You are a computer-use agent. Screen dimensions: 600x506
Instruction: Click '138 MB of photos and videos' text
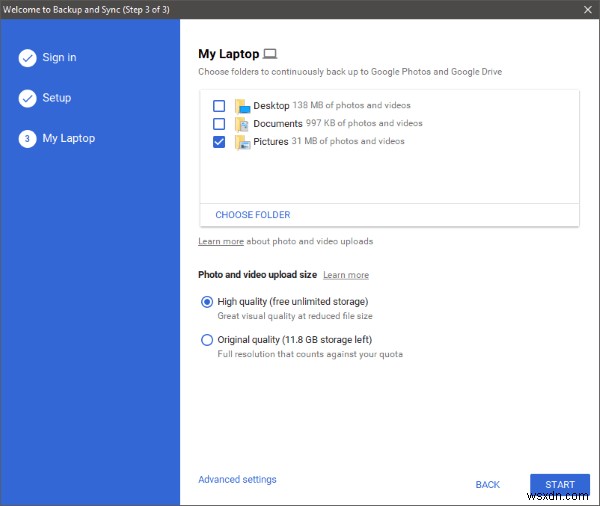point(351,105)
